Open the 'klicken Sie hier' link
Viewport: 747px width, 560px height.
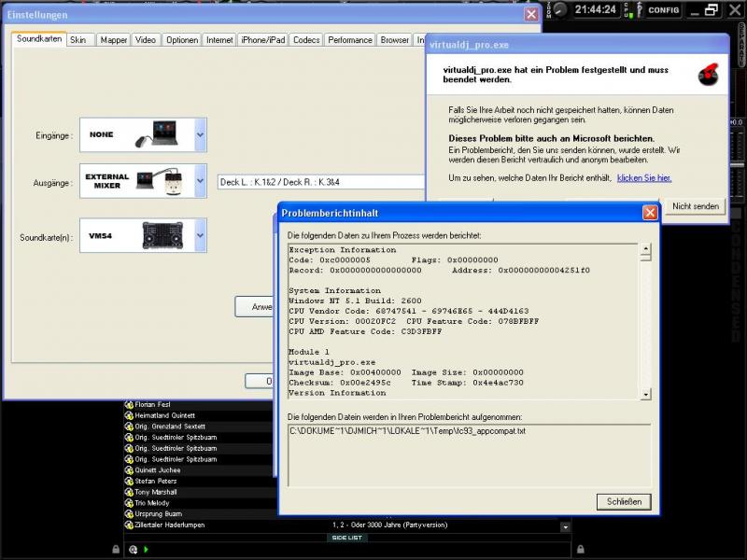point(643,177)
